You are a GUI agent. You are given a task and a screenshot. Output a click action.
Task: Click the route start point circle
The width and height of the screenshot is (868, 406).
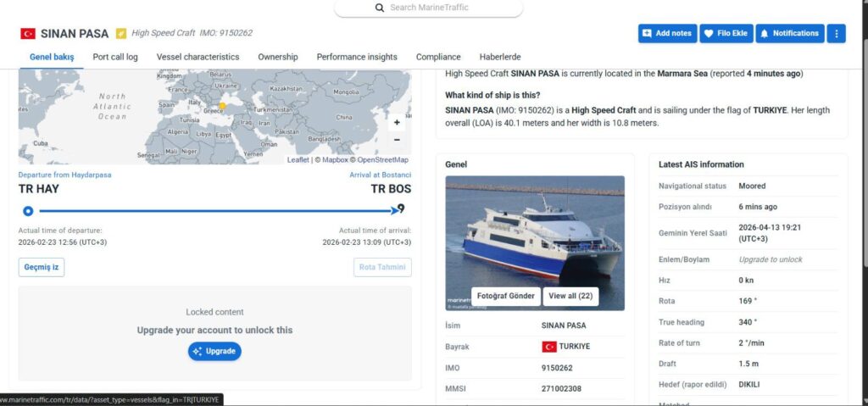click(28, 210)
